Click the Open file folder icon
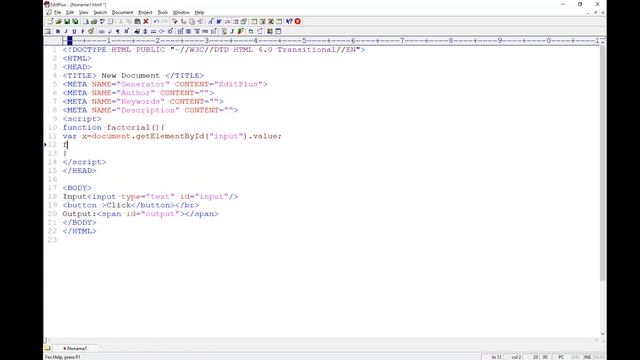The width and height of the screenshot is (640, 360). coord(59,21)
